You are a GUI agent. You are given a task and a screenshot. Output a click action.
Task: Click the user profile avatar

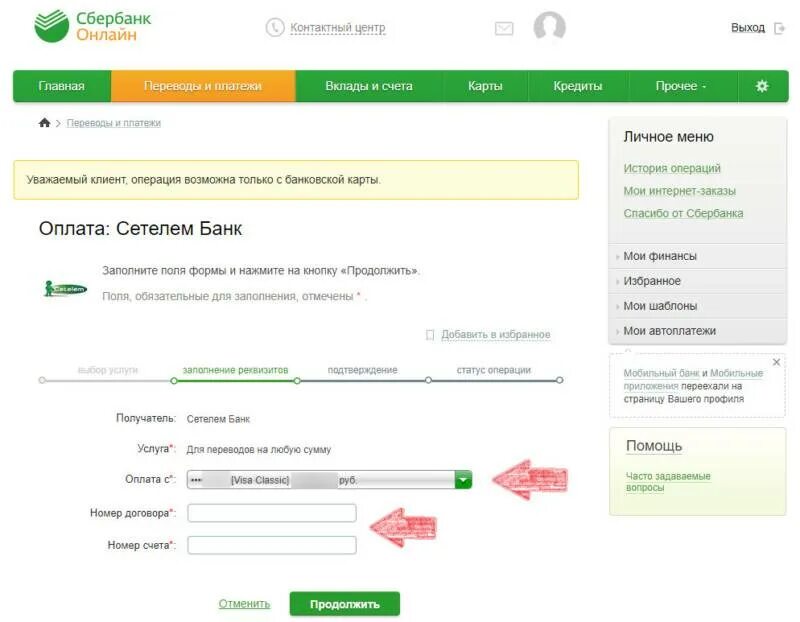click(x=549, y=26)
